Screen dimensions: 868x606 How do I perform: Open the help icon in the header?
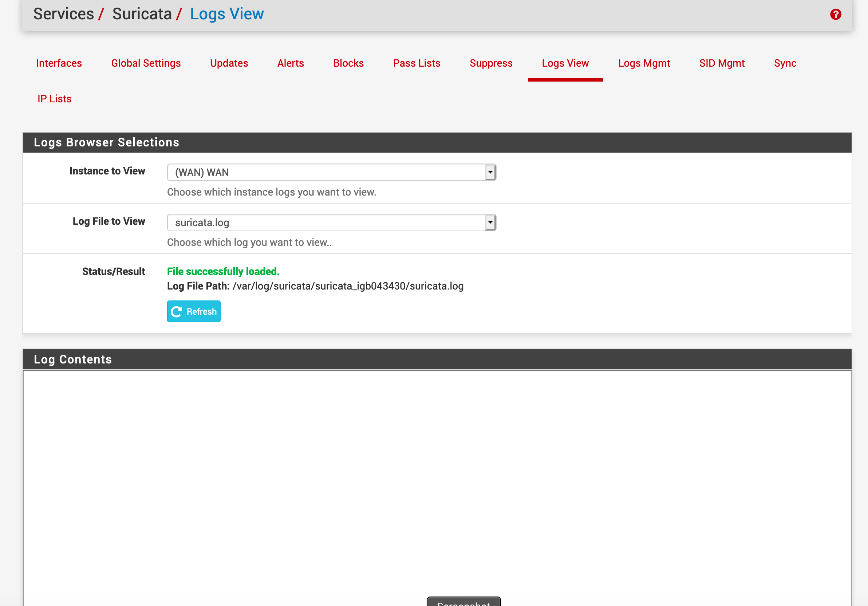click(836, 14)
